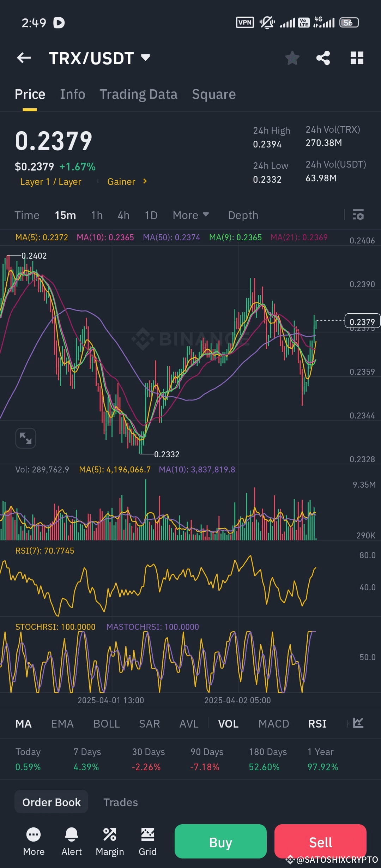Open the Depth chart view
The width and height of the screenshot is (381, 868).
(243, 215)
